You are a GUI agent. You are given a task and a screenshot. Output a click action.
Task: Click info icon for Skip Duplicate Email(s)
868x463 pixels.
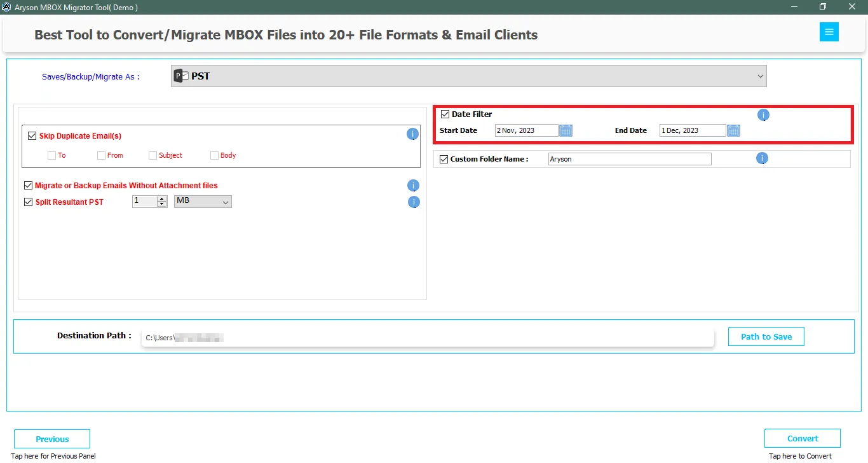coord(412,134)
